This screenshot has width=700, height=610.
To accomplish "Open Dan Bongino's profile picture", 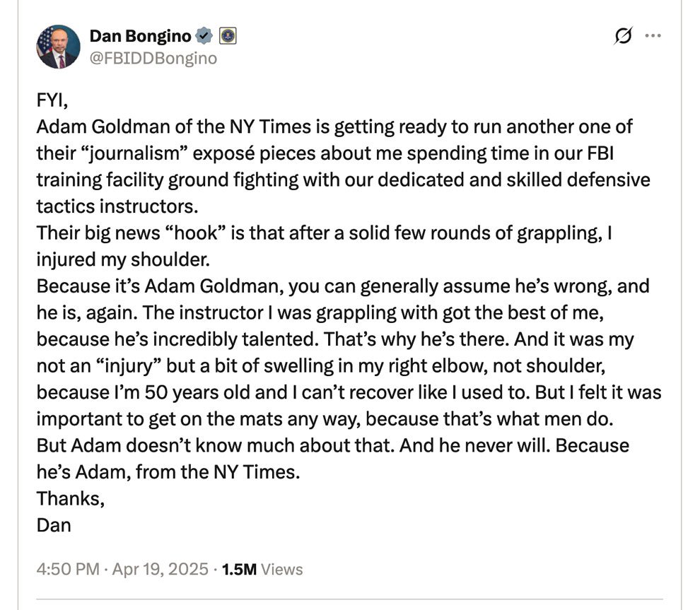I will [58, 47].
